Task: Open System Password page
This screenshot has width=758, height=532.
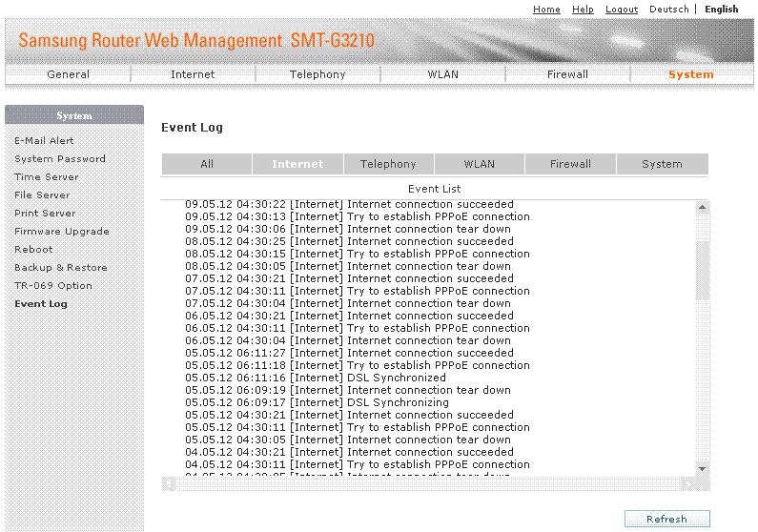Action: (60, 159)
